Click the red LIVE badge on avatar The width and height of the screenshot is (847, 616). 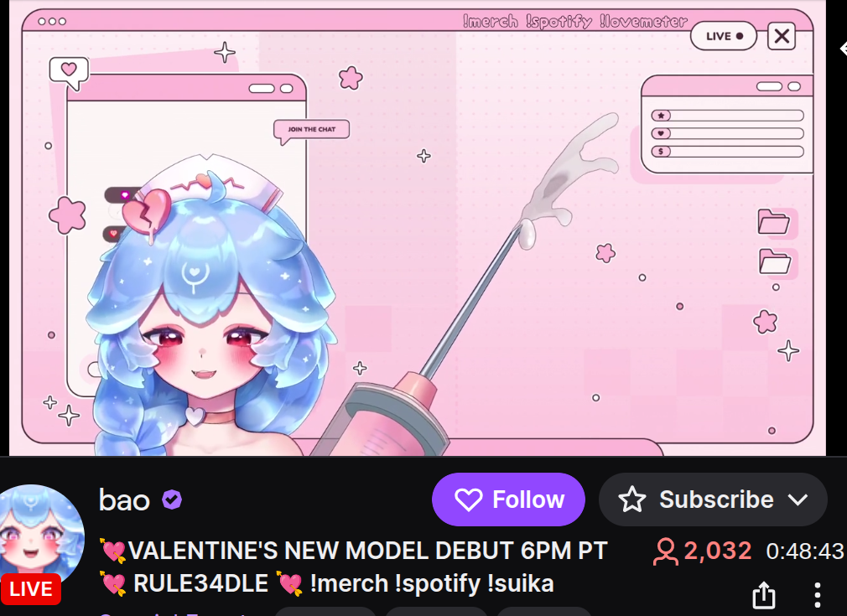[31, 589]
